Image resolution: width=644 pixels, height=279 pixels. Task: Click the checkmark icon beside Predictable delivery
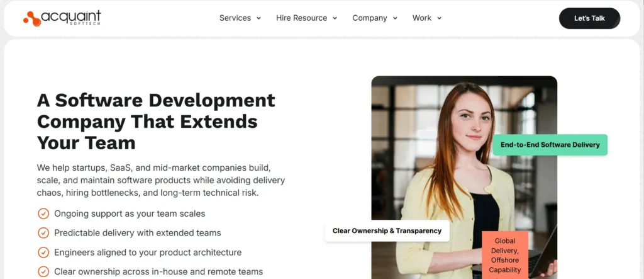pyautogui.click(x=43, y=233)
